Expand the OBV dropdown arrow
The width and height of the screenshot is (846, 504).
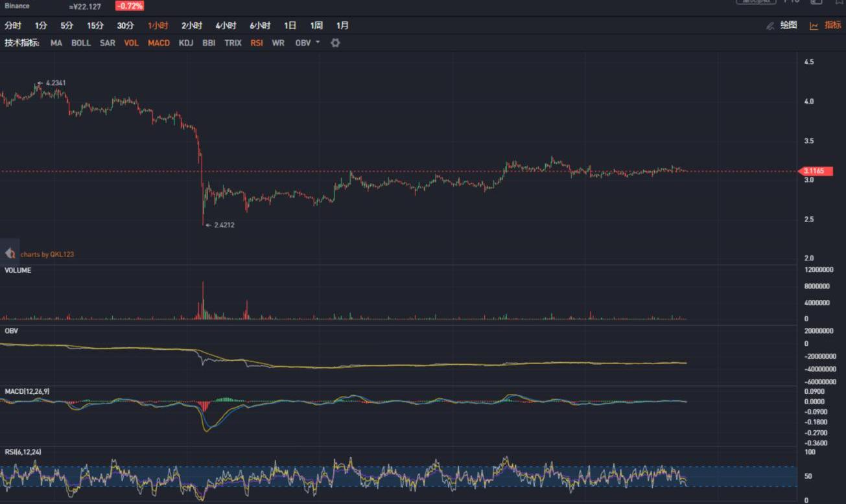[318, 43]
